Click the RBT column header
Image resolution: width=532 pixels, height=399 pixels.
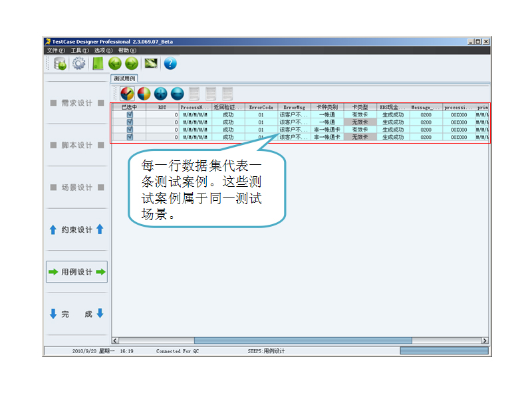pyautogui.click(x=162, y=107)
